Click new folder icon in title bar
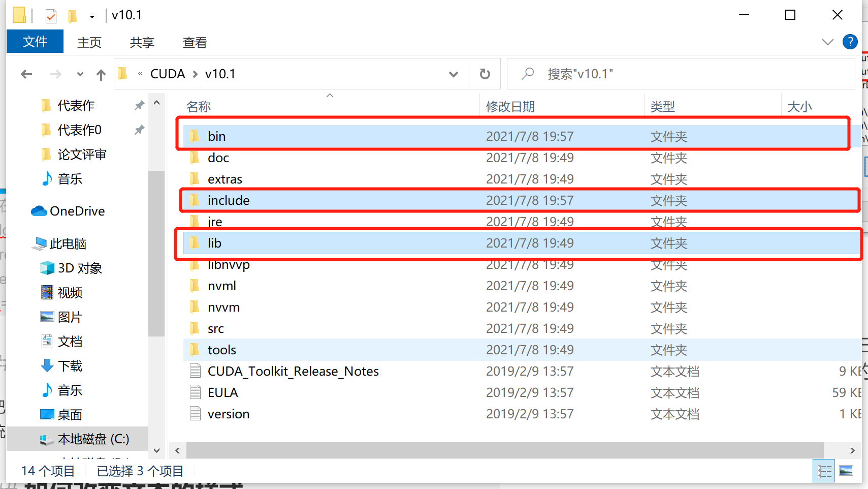This screenshot has height=489, width=868. tap(73, 16)
